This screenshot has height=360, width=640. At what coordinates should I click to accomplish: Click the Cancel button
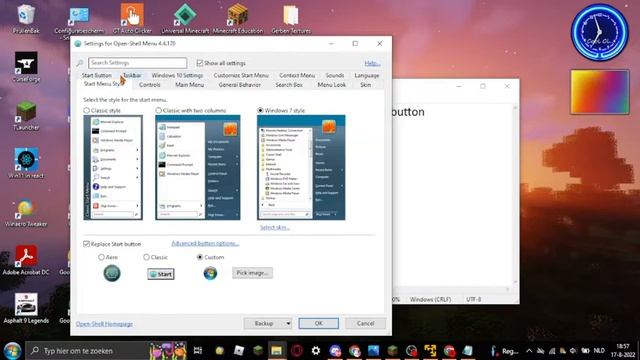365,324
